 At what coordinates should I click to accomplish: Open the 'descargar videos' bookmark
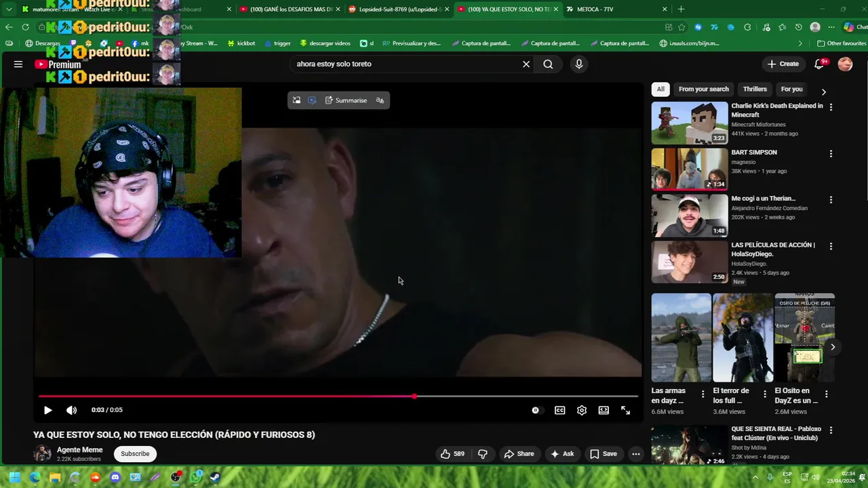pos(325,43)
